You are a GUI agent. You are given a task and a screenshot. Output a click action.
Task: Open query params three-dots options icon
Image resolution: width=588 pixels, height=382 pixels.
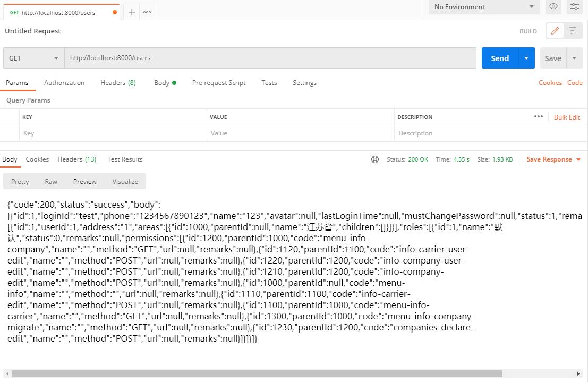[x=539, y=117]
